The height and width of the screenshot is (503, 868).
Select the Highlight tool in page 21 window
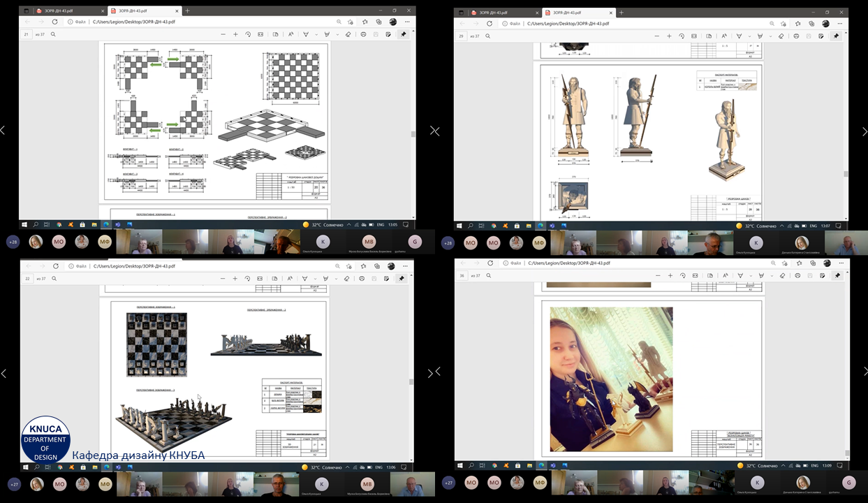point(328,34)
